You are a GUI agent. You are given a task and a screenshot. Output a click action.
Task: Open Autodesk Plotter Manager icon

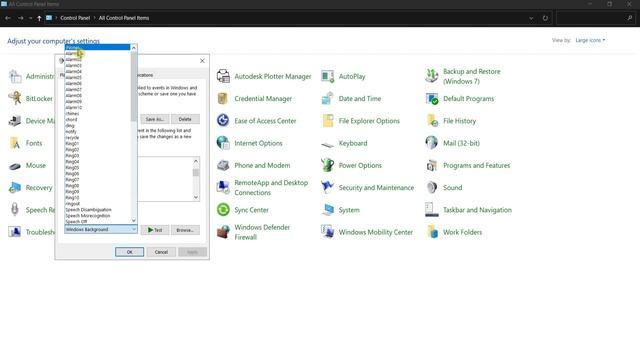pyautogui.click(x=223, y=76)
